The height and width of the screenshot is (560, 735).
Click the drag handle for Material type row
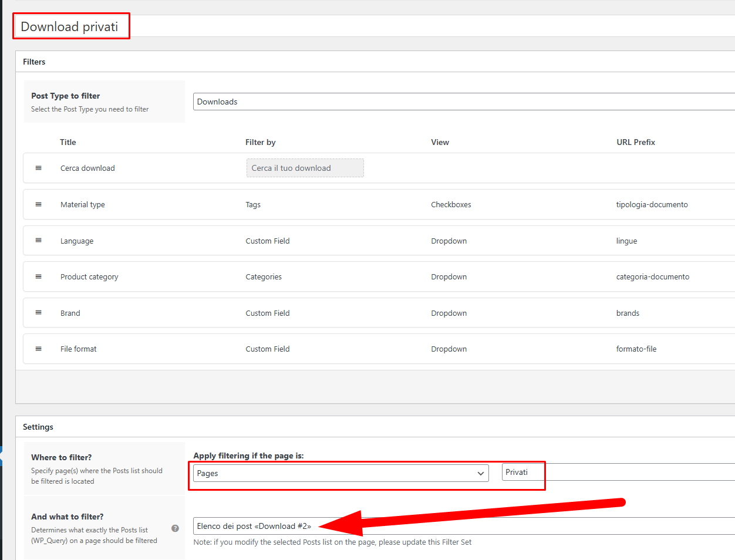(39, 204)
